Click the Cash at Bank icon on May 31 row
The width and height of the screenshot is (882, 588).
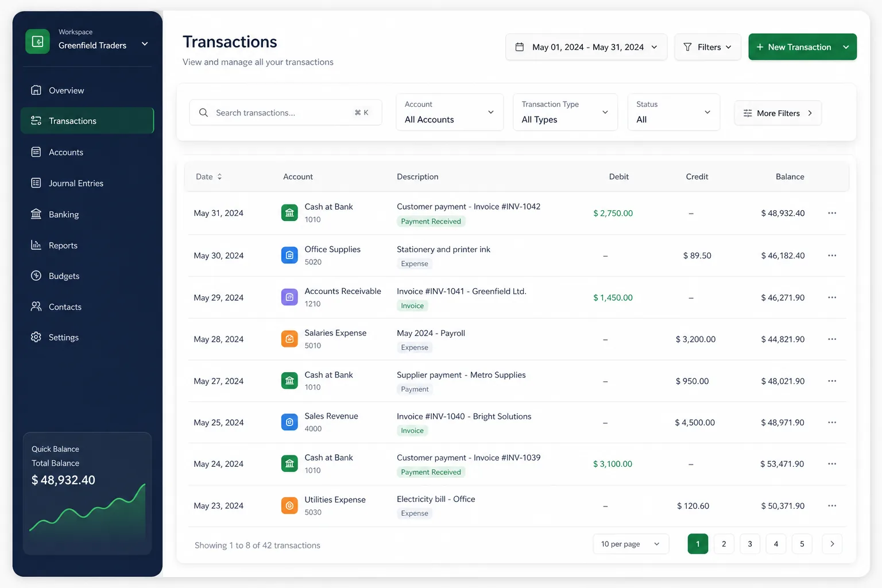(289, 213)
